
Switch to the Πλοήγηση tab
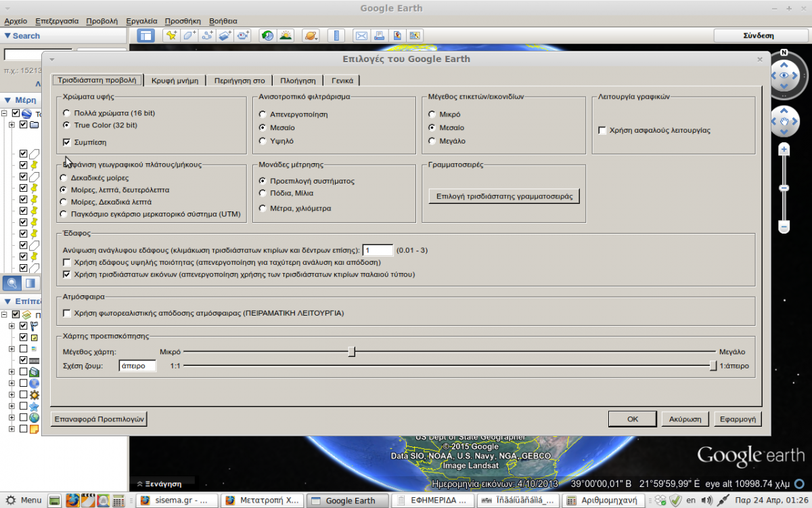(298, 80)
